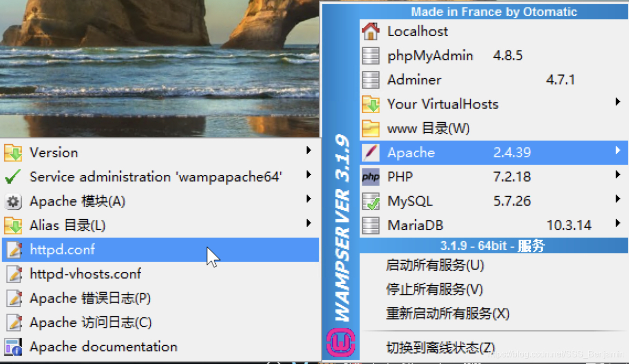Select the PHP menu entry
The height and width of the screenshot is (364, 629).
click(493, 177)
